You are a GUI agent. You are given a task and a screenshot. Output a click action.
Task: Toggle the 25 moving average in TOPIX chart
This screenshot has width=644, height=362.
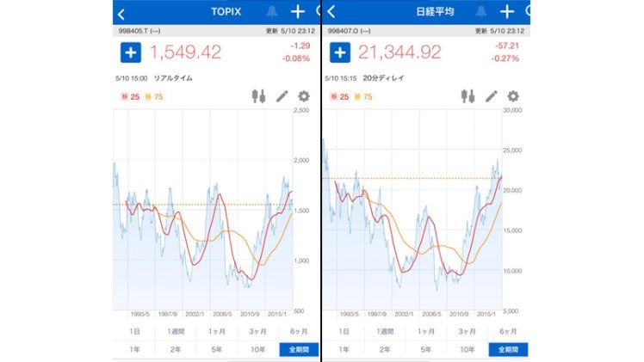[130, 97]
